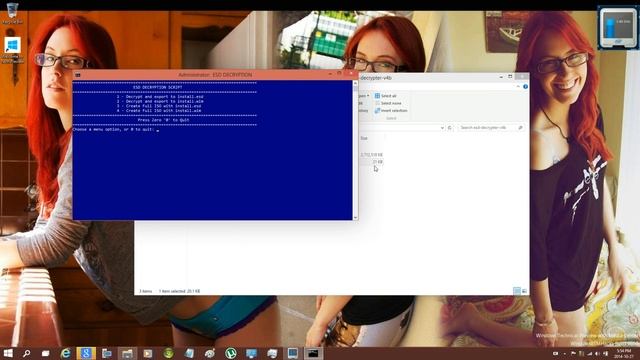
Task: Click the Size column header
Action: coord(364,138)
